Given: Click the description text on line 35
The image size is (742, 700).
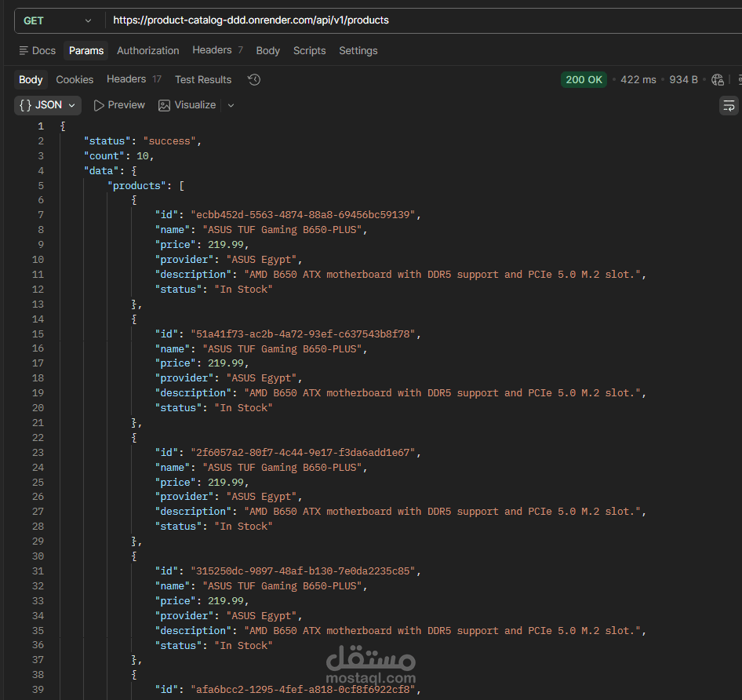Looking at the screenshot, I should click(442, 631).
